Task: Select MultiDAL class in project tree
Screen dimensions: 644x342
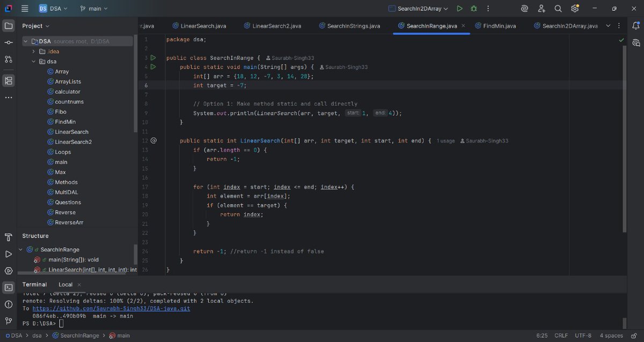Action: click(x=63, y=192)
